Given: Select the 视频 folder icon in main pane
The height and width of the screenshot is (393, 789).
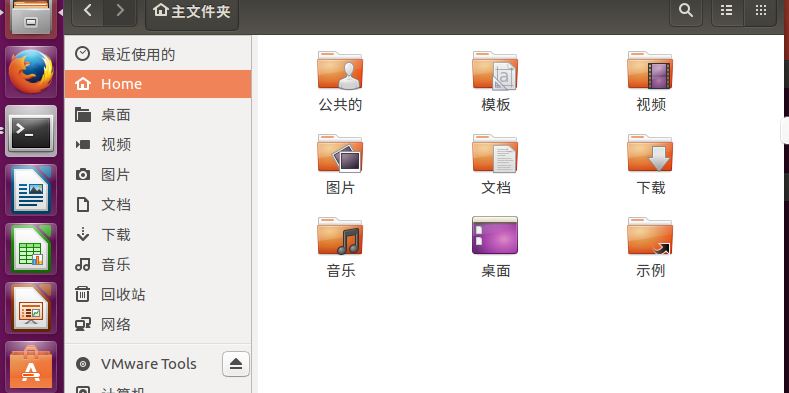Looking at the screenshot, I should point(650,70).
